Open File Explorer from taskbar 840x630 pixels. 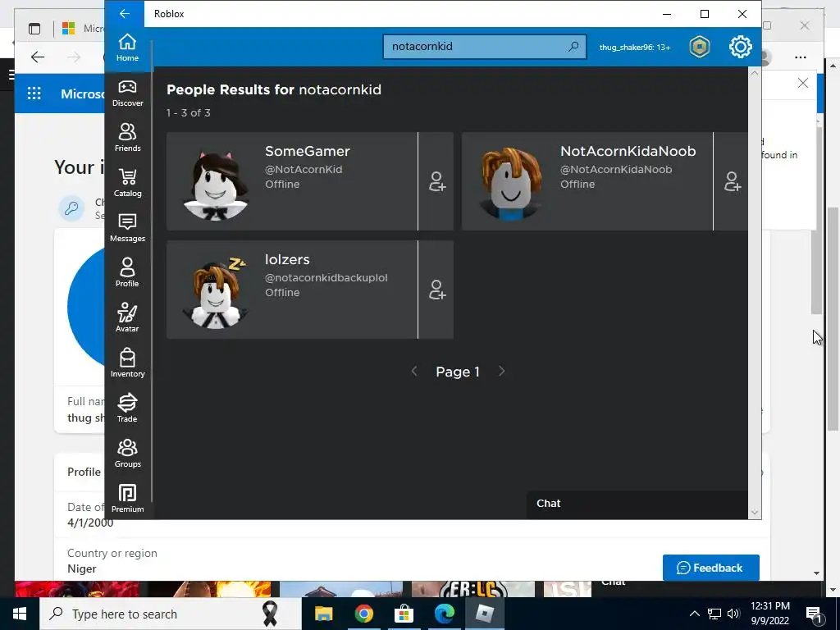(323, 614)
